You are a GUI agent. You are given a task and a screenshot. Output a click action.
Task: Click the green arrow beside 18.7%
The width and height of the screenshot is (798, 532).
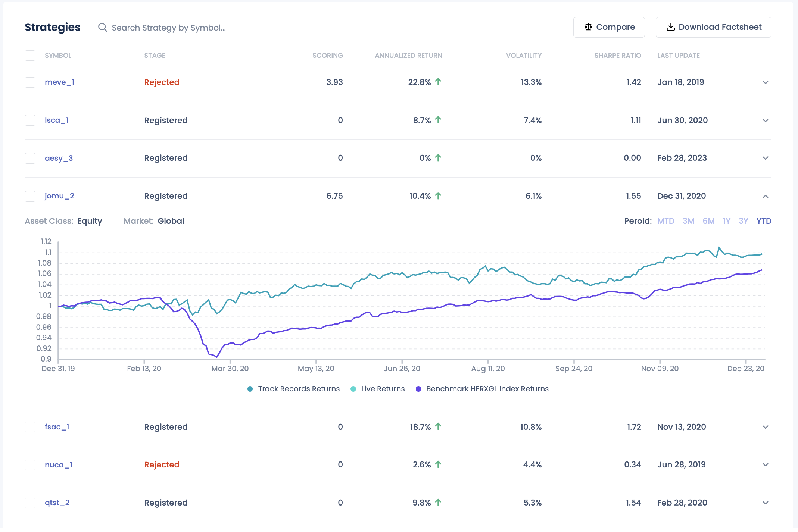[x=438, y=426]
